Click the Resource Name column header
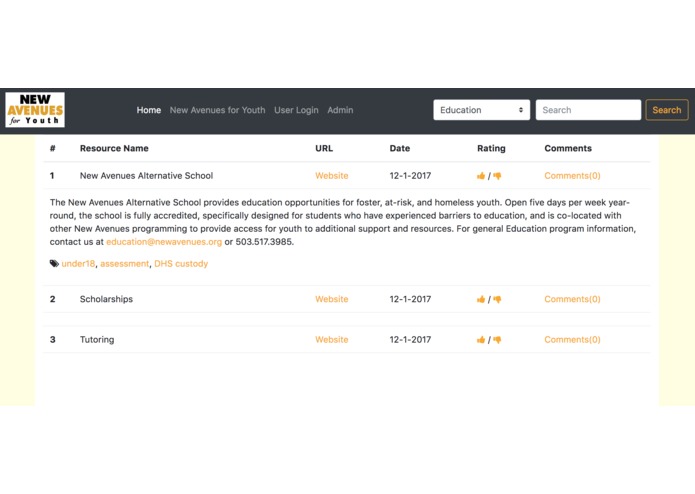The width and height of the screenshot is (695, 494). [x=114, y=148]
